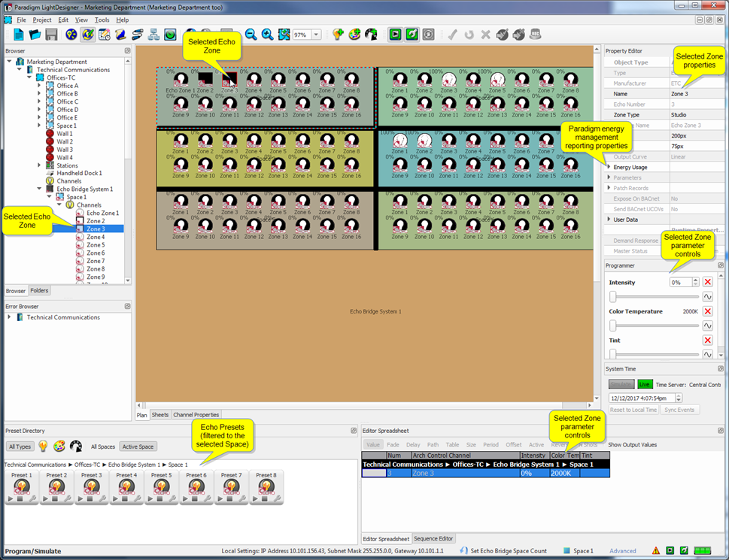Click the Zoom to Fit icon
The image size is (729, 560).
tap(284, 35)
